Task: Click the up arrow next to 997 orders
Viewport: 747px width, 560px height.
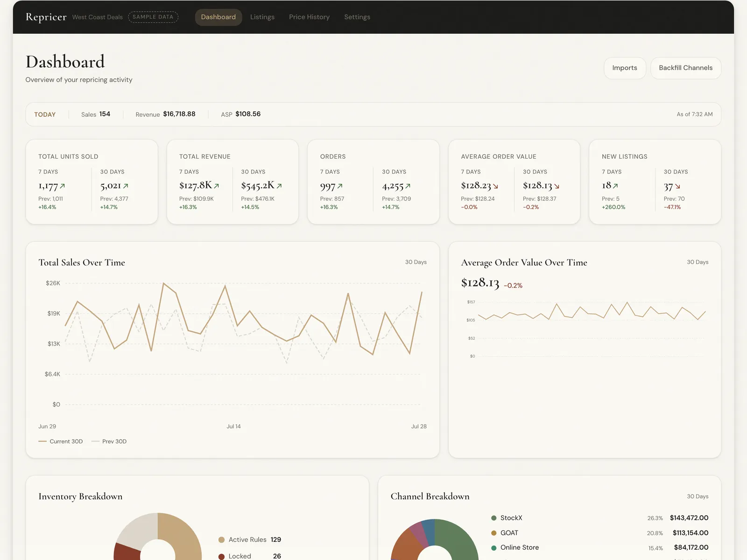Action: [340, 186]
